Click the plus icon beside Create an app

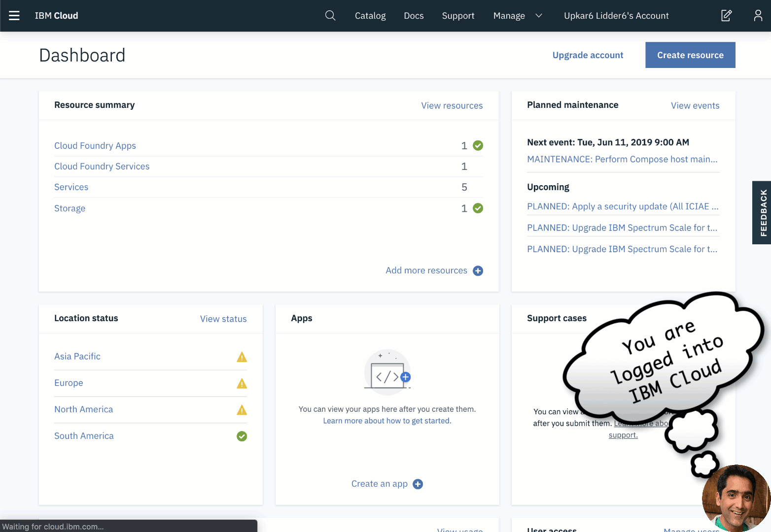[418, 484]
